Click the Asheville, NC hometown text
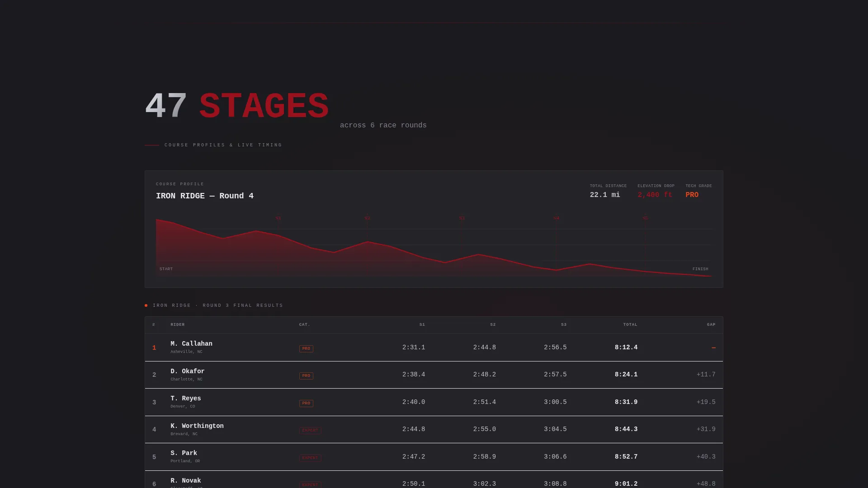The image size is (868, 488). 186,352
